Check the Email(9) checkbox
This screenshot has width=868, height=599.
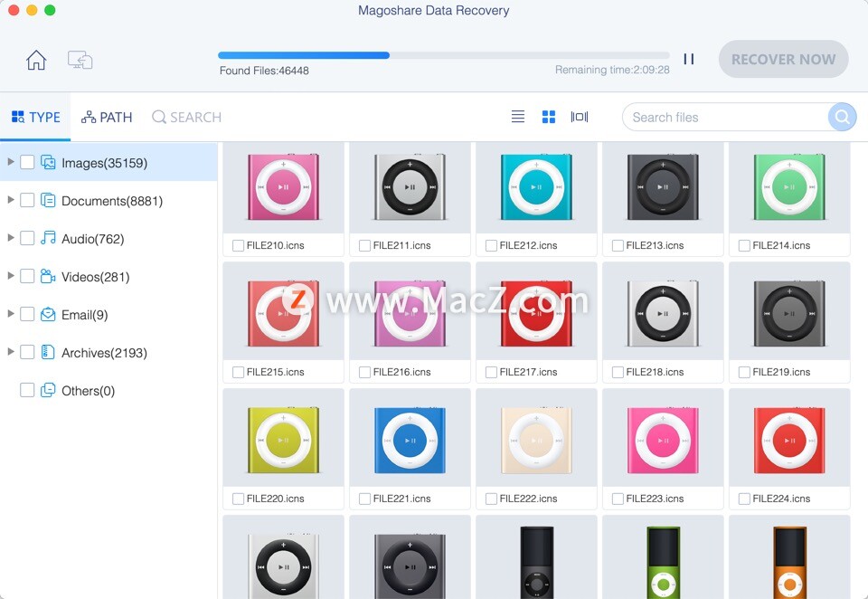(x=27, y=314)
